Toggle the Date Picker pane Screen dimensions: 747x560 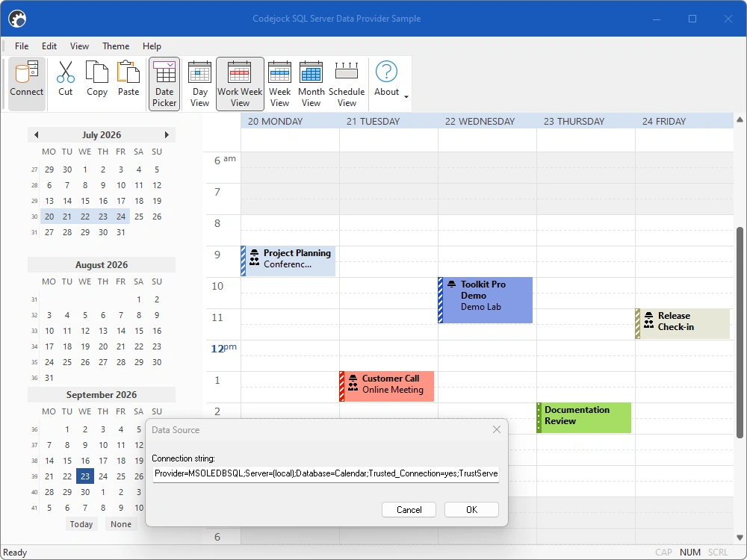(164, 84)
